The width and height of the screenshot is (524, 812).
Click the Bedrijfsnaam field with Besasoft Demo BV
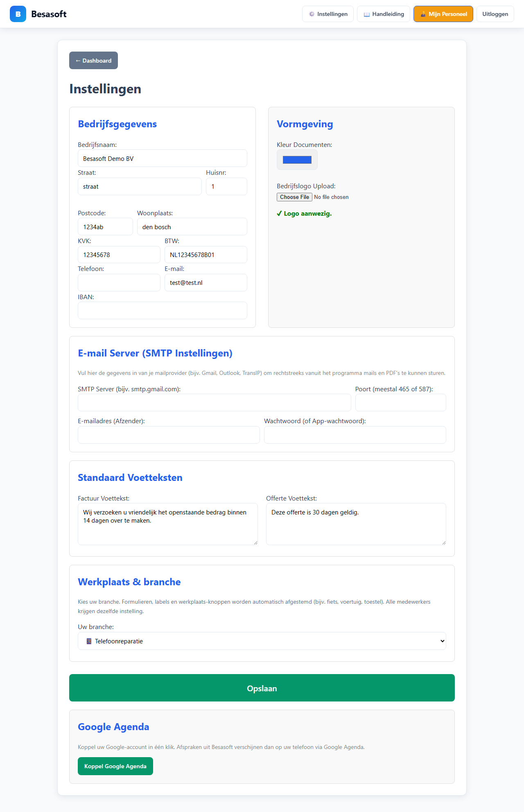(163, 158)
